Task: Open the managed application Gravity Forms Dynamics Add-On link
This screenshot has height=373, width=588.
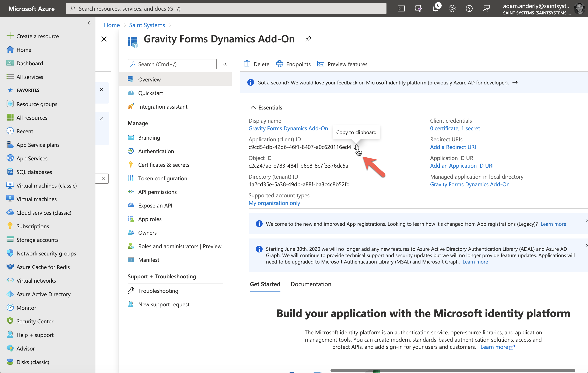Action: point(470,184)
